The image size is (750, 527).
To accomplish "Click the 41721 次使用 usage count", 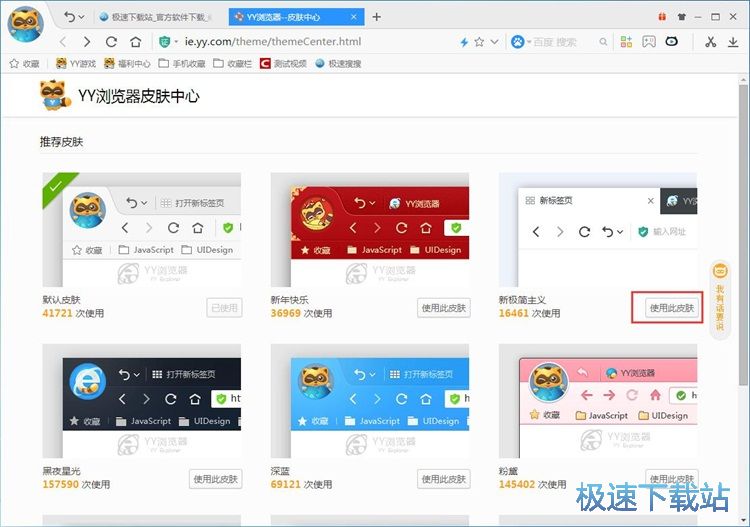I will [x=73, y=313].
